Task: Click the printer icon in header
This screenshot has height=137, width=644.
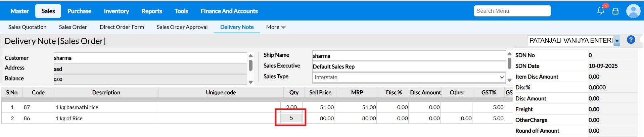Action: coord(615,11)
